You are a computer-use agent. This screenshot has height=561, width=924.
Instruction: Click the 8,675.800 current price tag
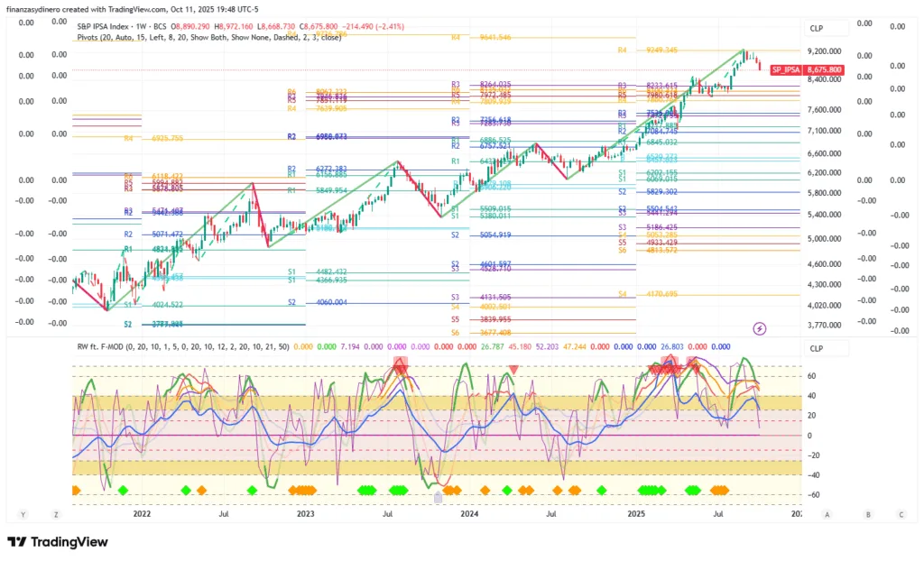click(x=825, y=69)
